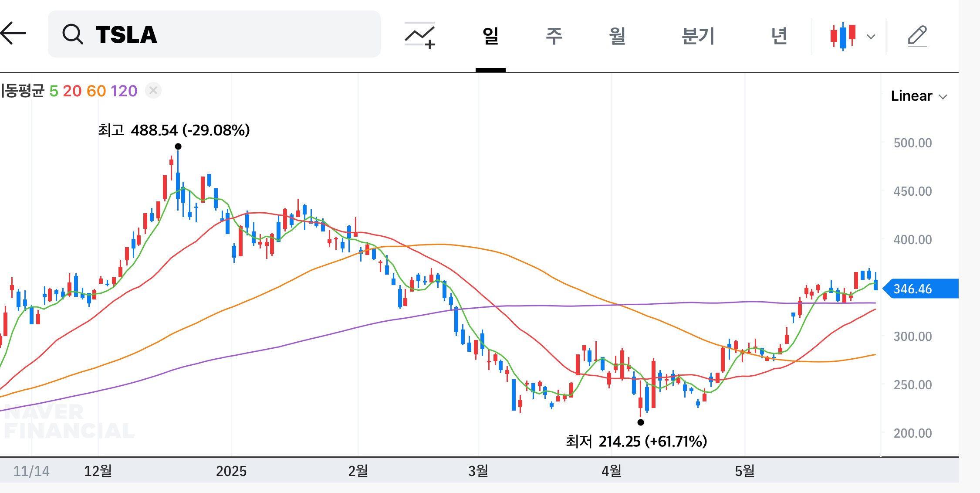Viewport: 980px width, 493px height.
Task: Tap the search magnifier icon
Action: tap(72, 34)
